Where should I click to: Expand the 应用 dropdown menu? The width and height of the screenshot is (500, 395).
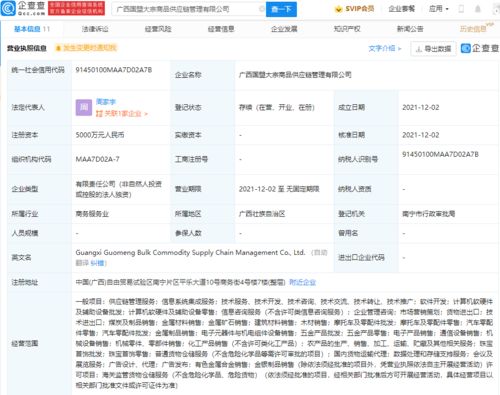439,9
